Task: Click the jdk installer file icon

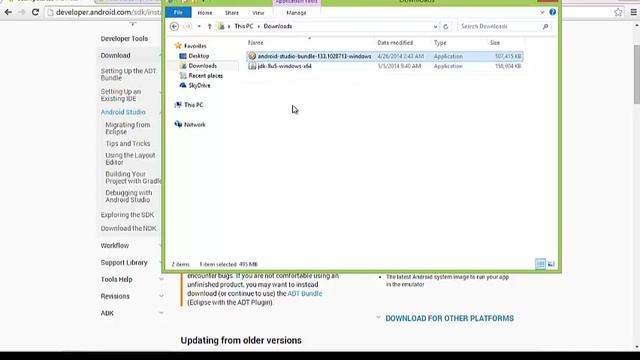Action: tap(252, 66)
